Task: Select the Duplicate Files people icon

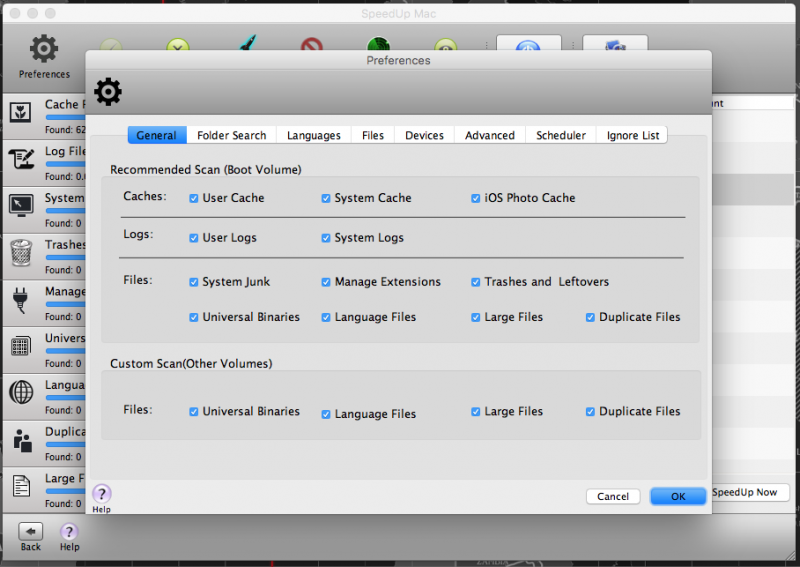Action: [22, 440]
